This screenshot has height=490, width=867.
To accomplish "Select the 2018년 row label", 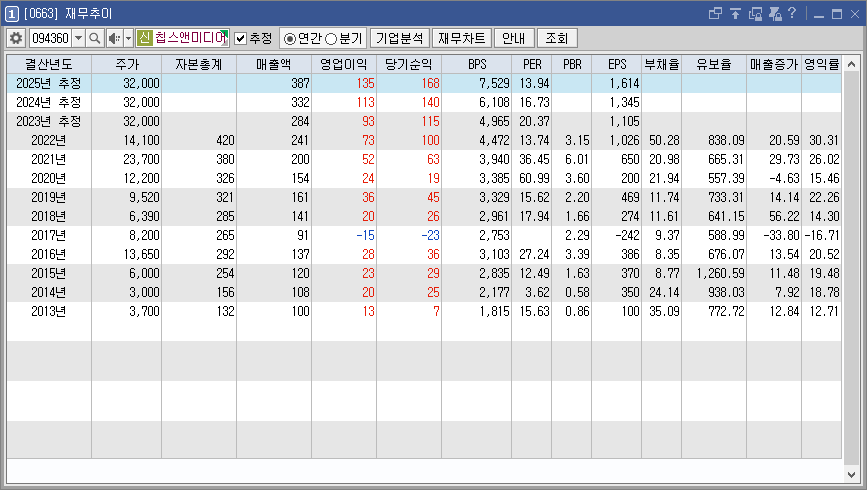I will (49, 216).
